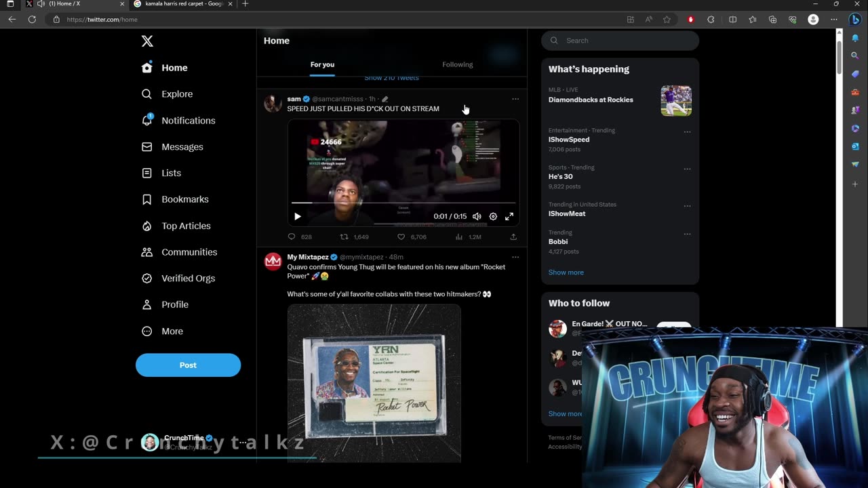Like sam's tweet with heart icon
Image resolution: width=868 pixels, height=488 pixels.
pyautogui.click(x=401, y=237)
